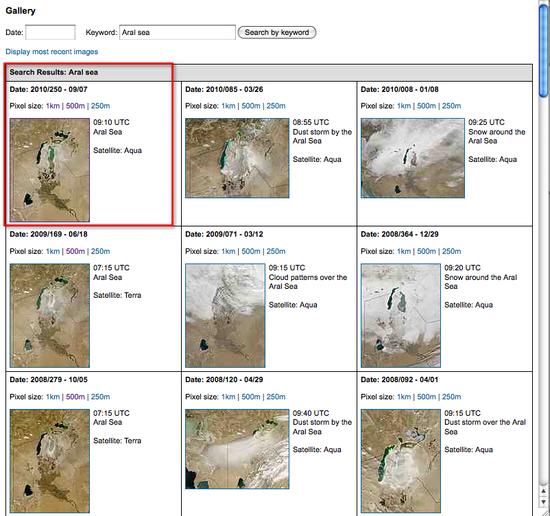Open 1km link for 2010/008 - 01/08
This screenshot has height=516, width=550.
404,106
